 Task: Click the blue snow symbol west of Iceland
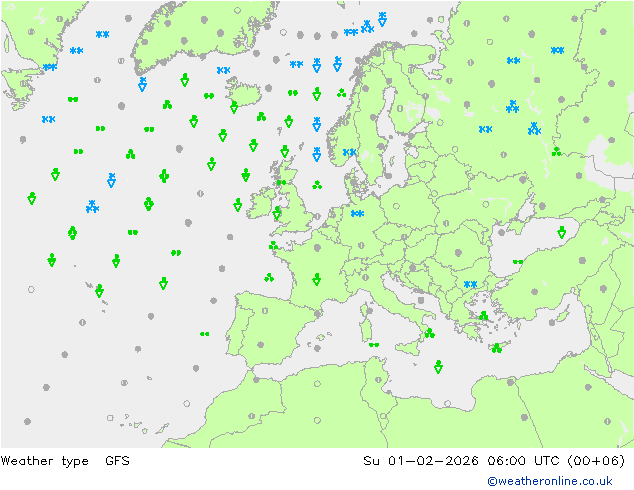click(x=223, y=70)
